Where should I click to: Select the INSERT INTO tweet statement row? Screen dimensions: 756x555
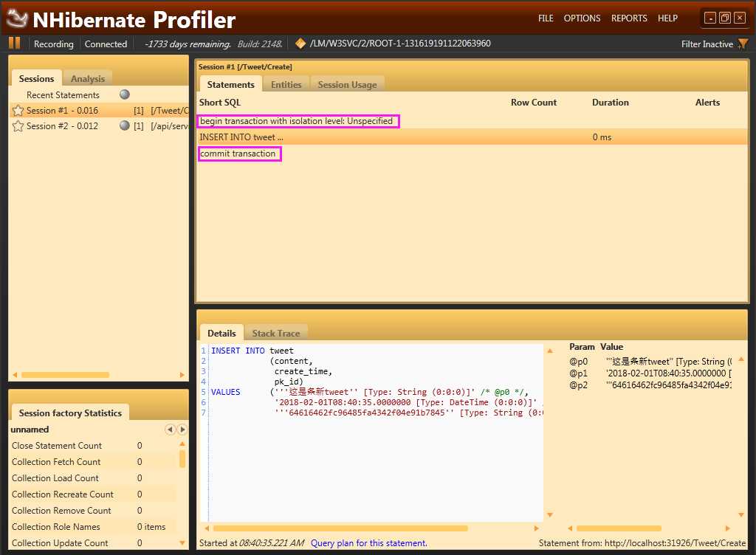tap(472, 137)
